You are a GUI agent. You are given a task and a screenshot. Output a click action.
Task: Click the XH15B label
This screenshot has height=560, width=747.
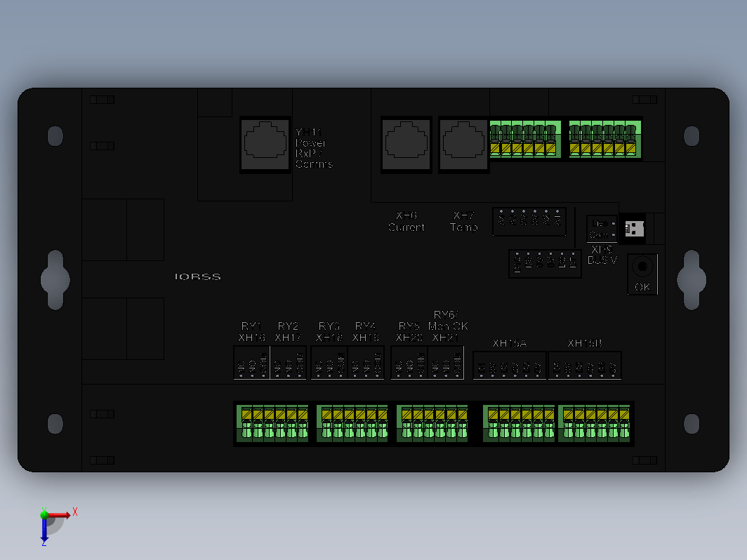click(x=585, y=343)
